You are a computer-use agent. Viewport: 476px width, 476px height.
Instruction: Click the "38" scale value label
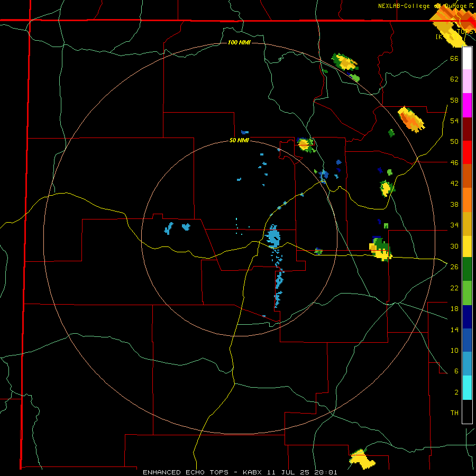[454, 204]
